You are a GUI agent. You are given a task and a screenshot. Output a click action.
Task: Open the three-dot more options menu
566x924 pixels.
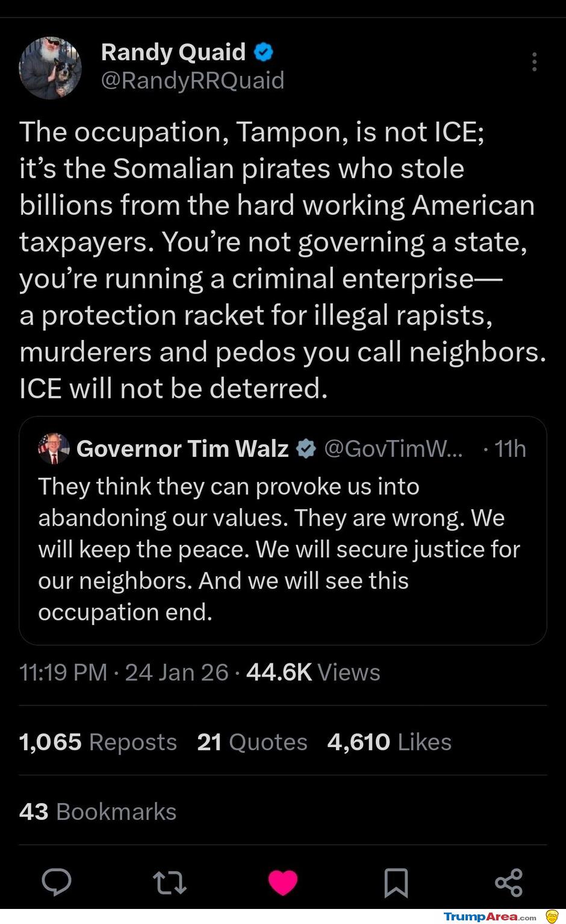533,62
